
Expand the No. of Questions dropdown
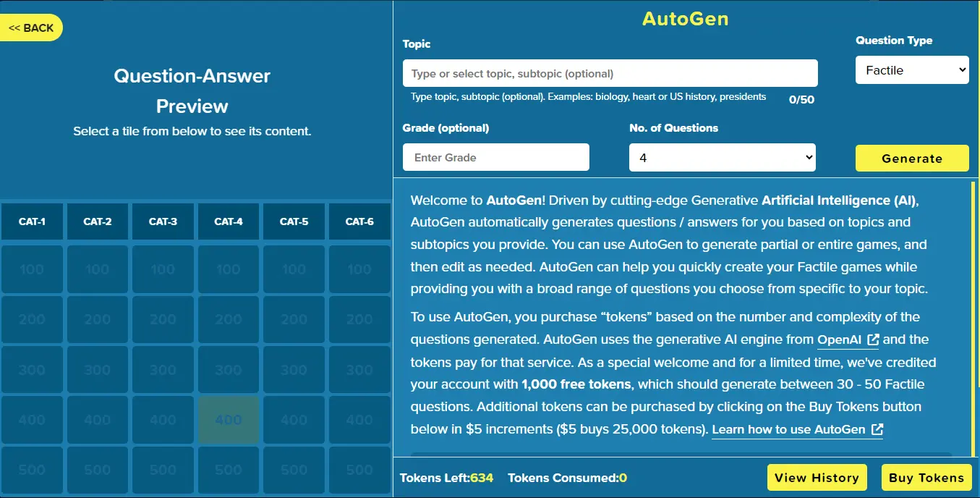[723, 157]
